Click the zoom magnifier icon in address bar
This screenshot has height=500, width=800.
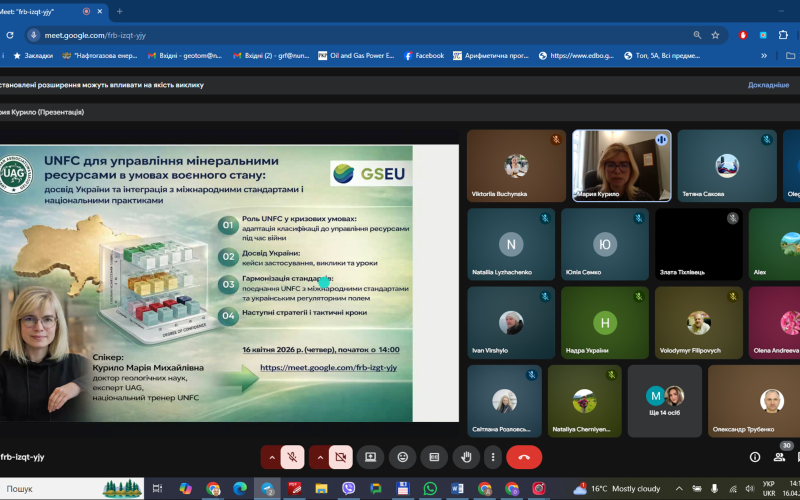click(697, 35)
